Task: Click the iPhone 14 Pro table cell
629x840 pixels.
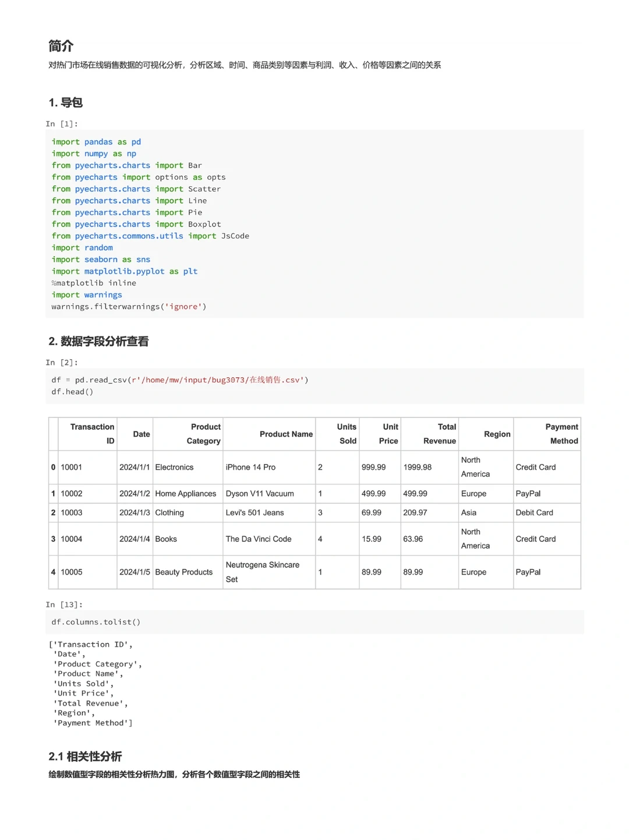Action: (252, 467)
